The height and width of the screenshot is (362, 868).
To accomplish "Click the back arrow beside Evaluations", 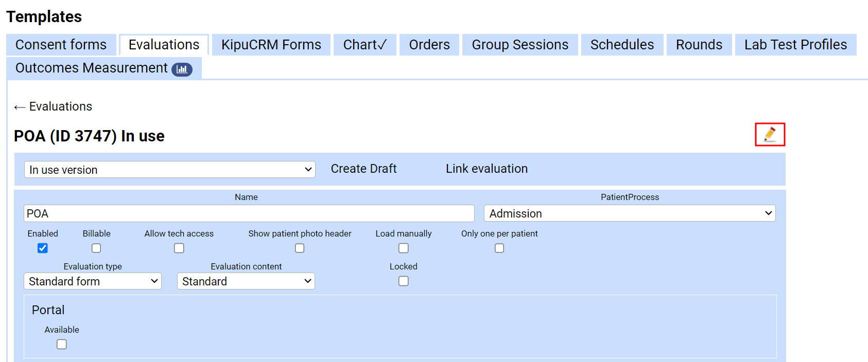I will tap(20, 107).
